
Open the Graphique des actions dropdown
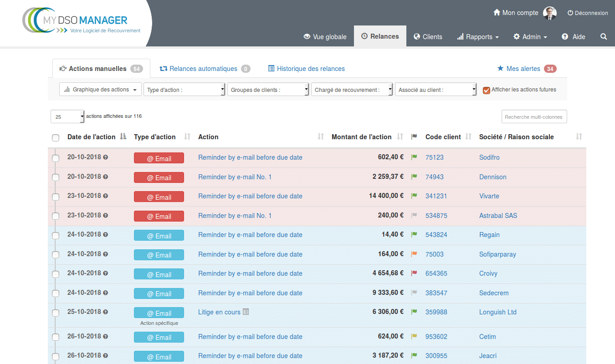[x=100, y=90]
